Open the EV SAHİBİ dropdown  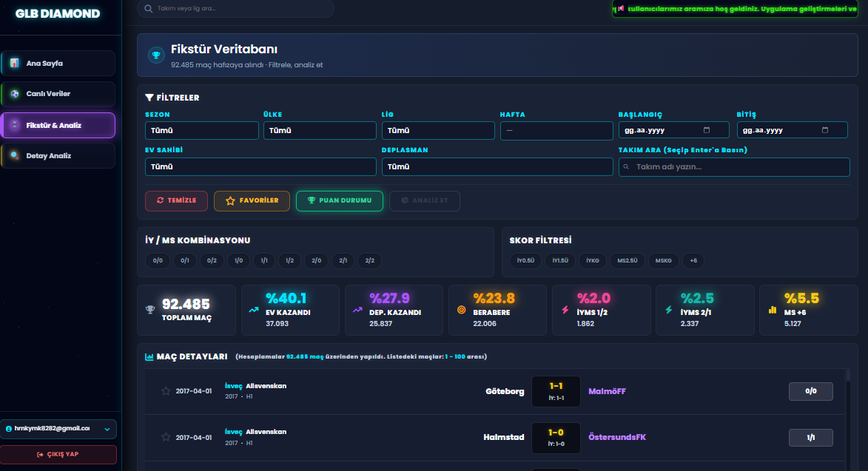(x=260, y=166)
